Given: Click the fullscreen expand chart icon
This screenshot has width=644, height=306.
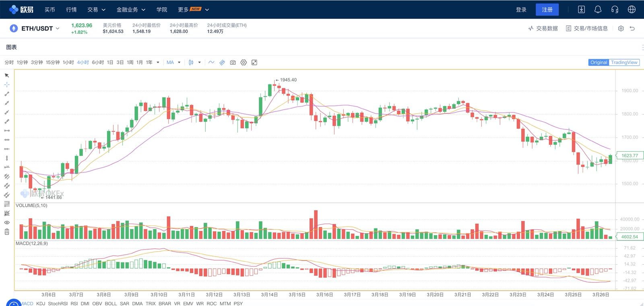Looking at the screenshot, I should tap(254, 62).
